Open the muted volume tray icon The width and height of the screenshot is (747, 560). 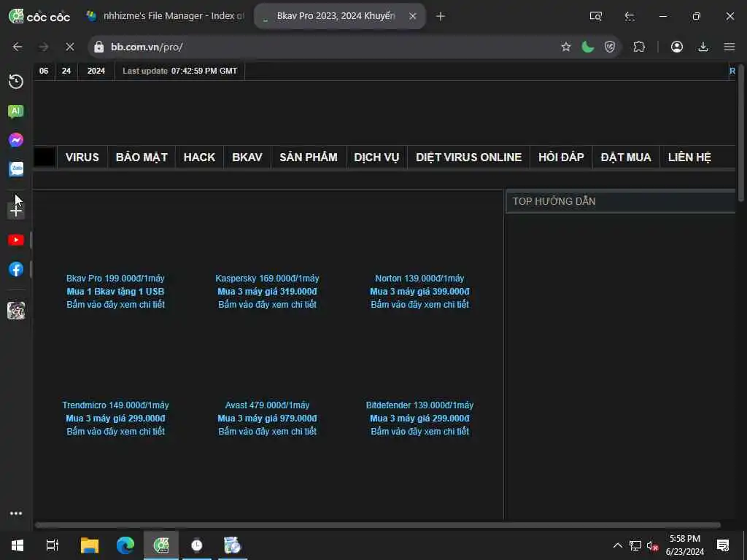coord(653,545)
